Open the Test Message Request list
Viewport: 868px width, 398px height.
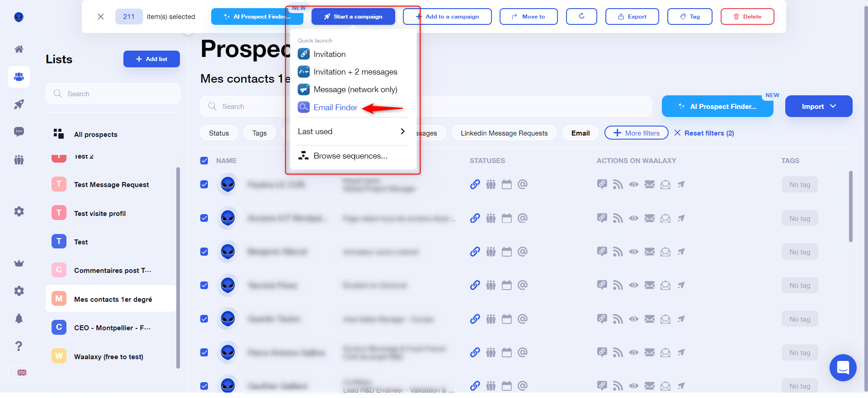click(111, 184)
